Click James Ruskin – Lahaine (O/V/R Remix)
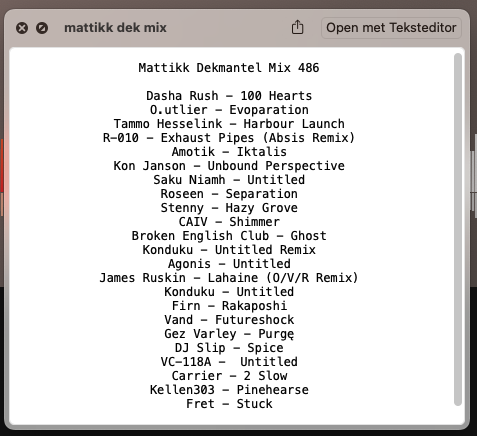477x436 pixels. pyautogui.click(x=229, y=278)
